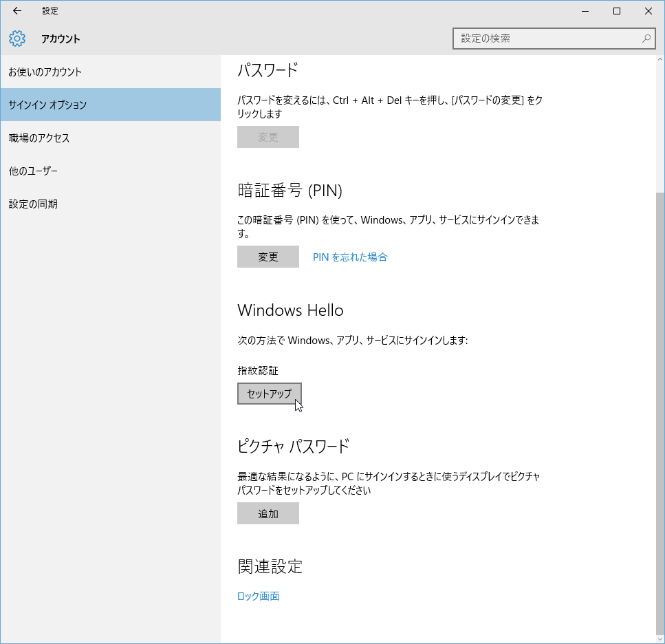Click the settings gear icon beside アカウント

point(17,39)
